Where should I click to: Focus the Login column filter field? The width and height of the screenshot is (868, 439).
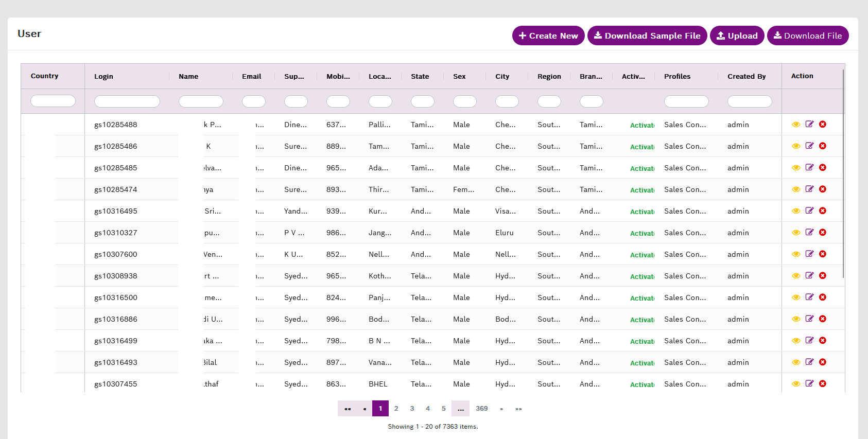click(127, 101)
